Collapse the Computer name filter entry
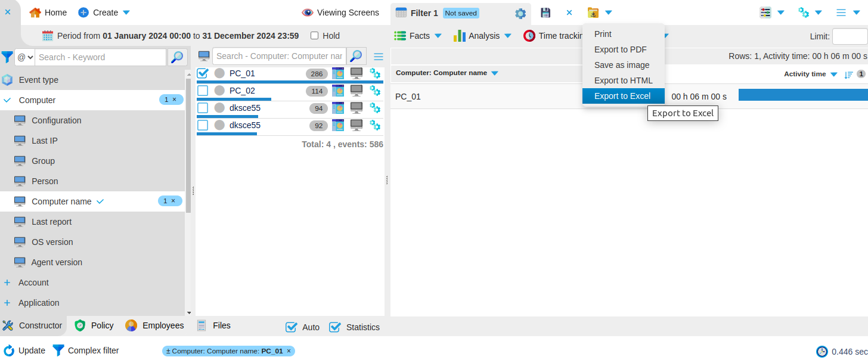The height and width of the screenshot is (360, 868). pos(99,201)
